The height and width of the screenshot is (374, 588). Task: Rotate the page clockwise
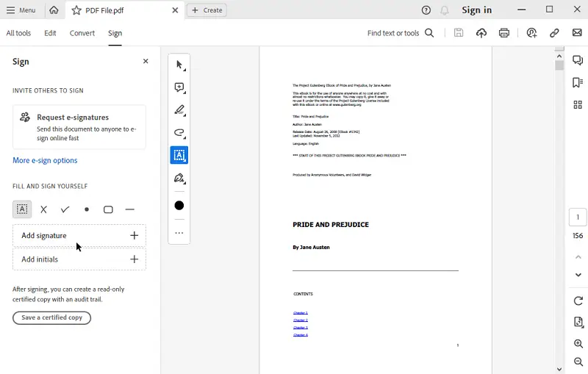click(x=578, y=301)
